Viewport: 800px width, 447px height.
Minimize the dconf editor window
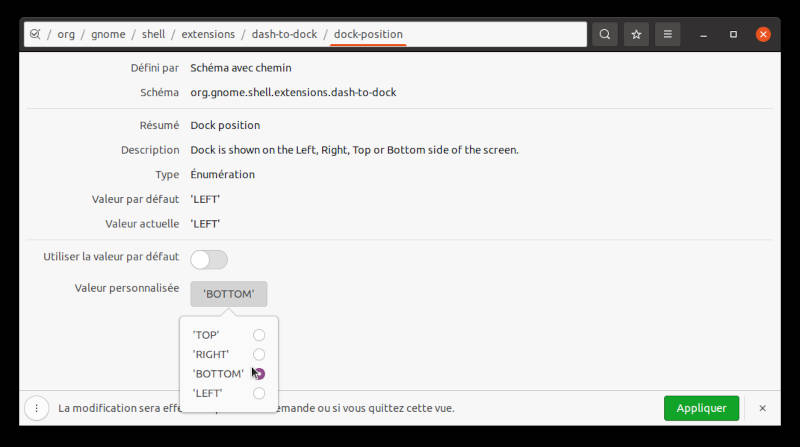tap(703, 34)
